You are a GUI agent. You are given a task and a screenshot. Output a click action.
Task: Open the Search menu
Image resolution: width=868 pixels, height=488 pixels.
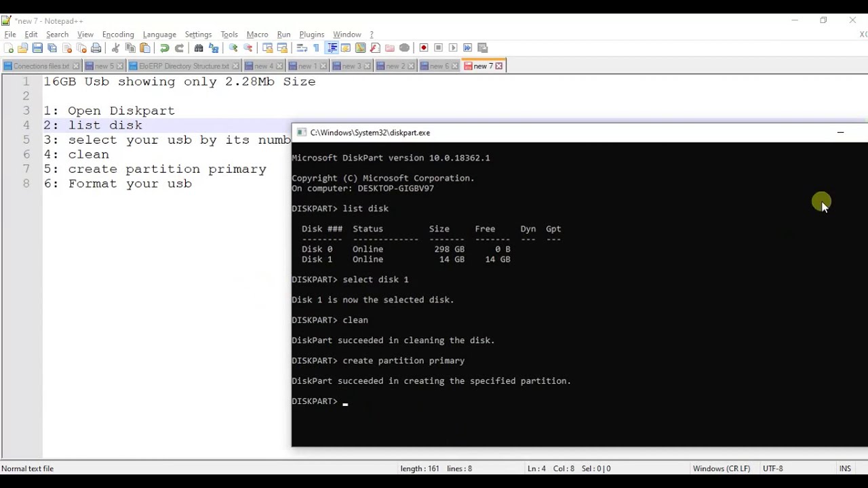(x=57, y=34)
